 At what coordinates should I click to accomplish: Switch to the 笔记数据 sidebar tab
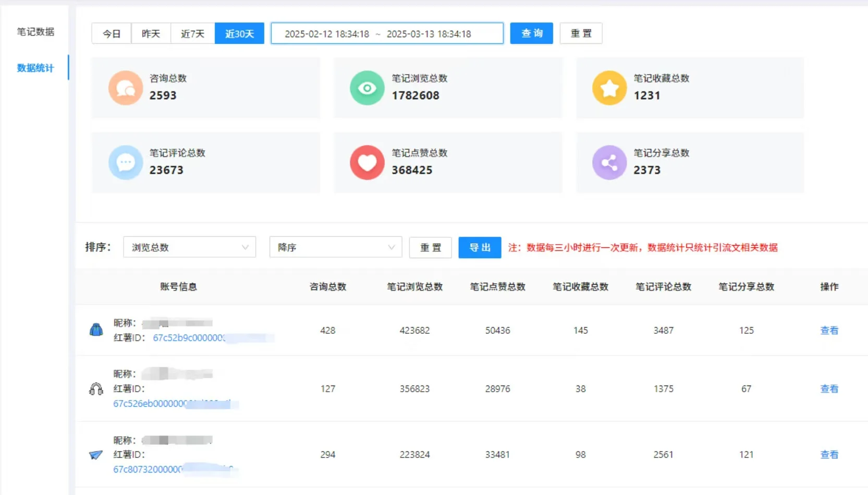tap(35, 31)
